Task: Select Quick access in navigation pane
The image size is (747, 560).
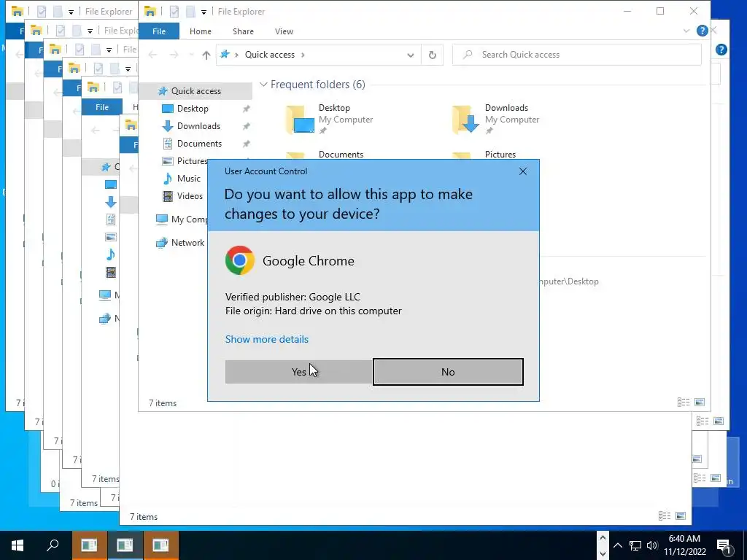Action: [196, 91]
